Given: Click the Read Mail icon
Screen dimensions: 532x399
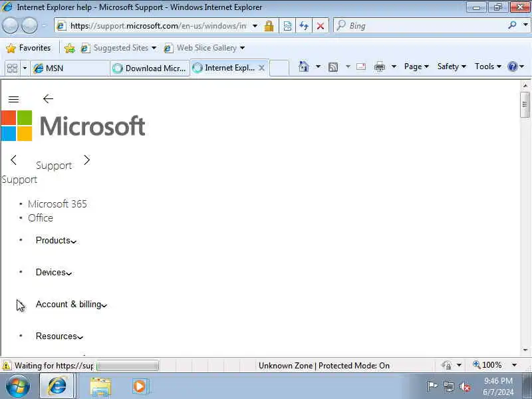Looking at the screenshot, I should (361, 66).
